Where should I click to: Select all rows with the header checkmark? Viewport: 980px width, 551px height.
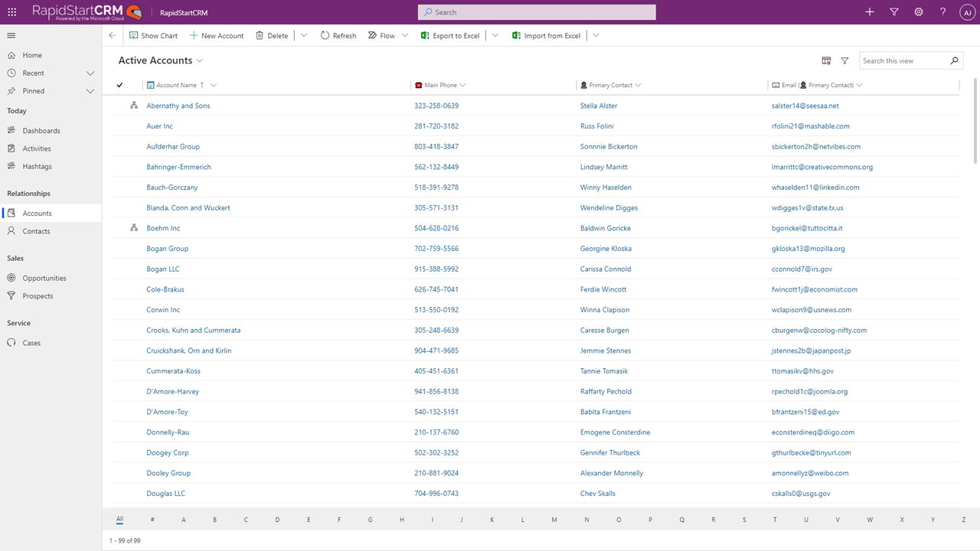point(119,85)
